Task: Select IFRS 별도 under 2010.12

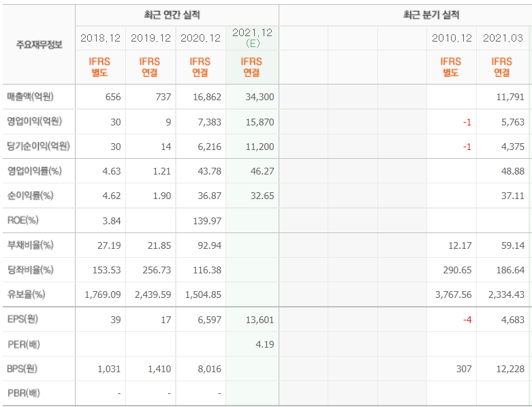Action: [450, 67]
